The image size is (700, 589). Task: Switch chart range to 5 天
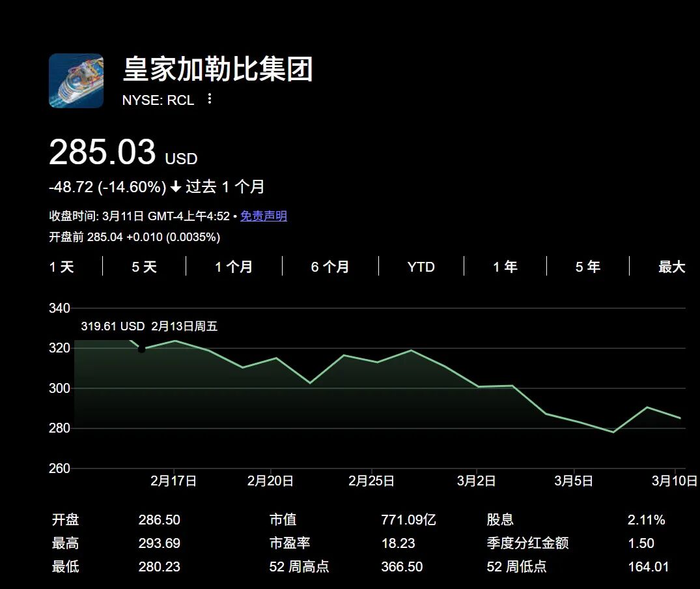pyautogui.click(x=144, y=267)
